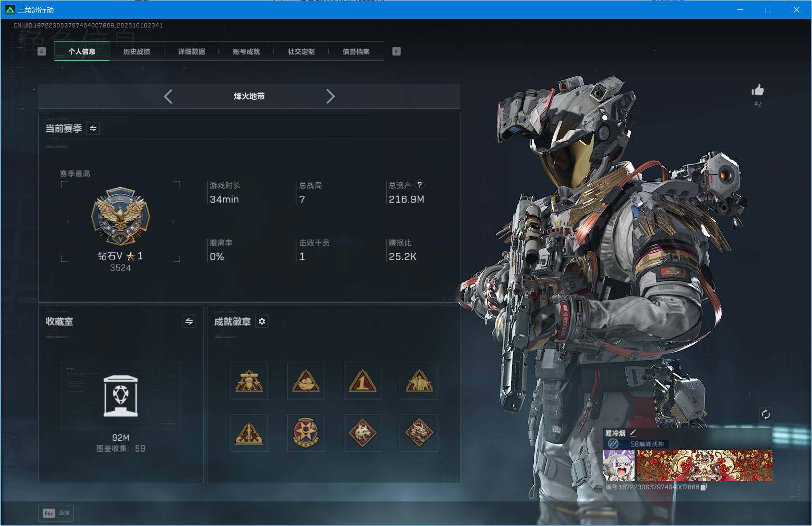This screenshot has width=812, height=526.
Task: Click the E key next-tab icon
Action: tap(396, 52)
